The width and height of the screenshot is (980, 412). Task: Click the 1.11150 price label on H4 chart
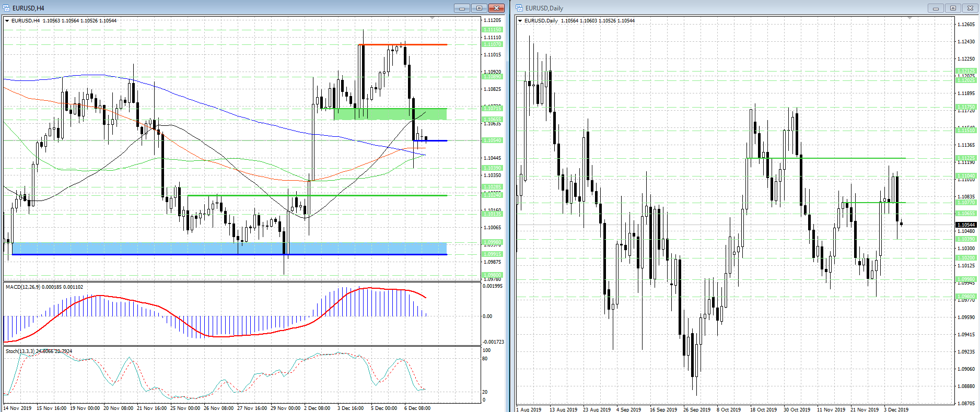coord(492,30)
